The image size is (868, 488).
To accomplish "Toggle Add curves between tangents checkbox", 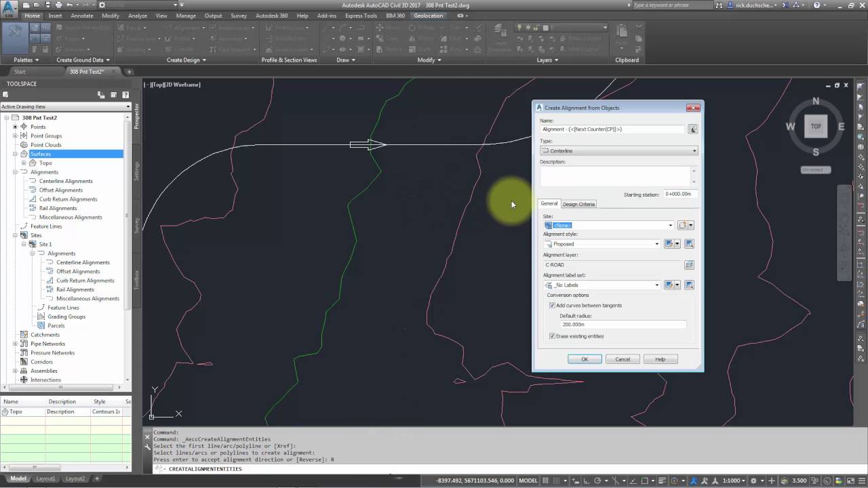I will [552, 306].
